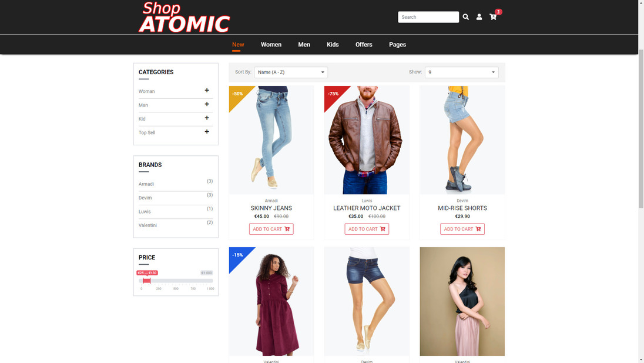
Task: Open the Offers menu
Action: [364, 44]
